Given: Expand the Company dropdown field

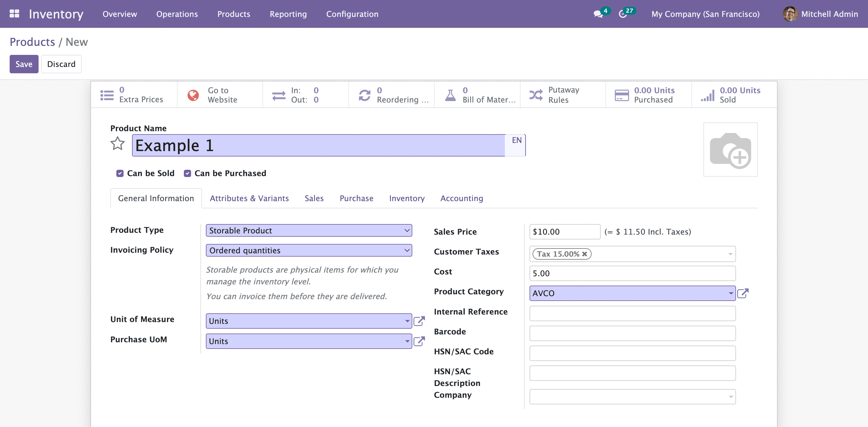Looking at the screenshot, I should tap(632, 397).
